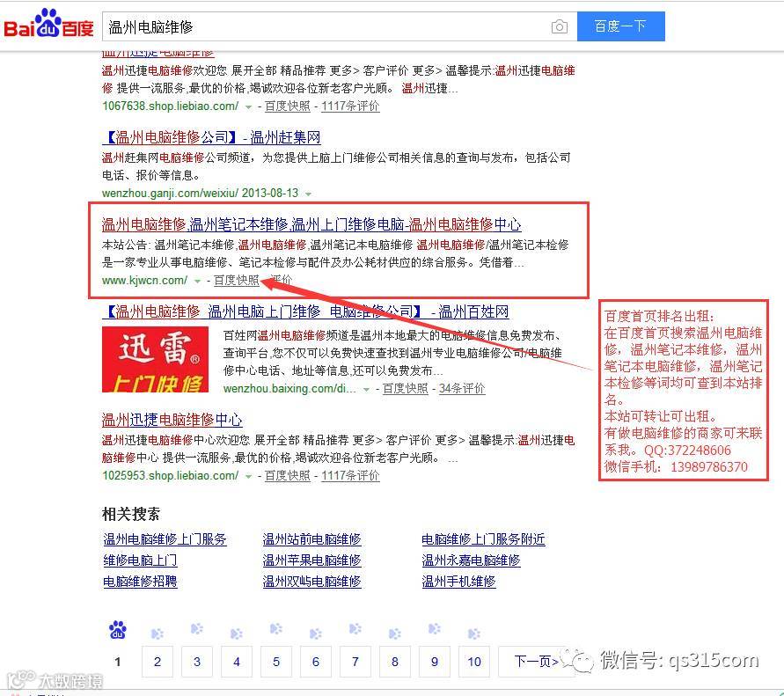Go to results page 5
This screenshot has width=784, height=696.
(x=276, y=662)
